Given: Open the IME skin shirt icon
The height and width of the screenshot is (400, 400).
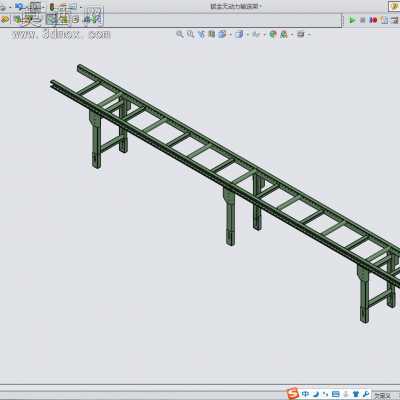Looking at the screenshot, I should point(356,394).
